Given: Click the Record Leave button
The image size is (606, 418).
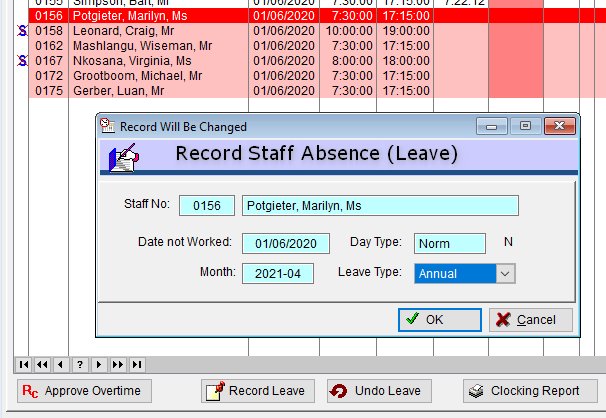Looking at the screenshot, I should [x=259, y=391].
